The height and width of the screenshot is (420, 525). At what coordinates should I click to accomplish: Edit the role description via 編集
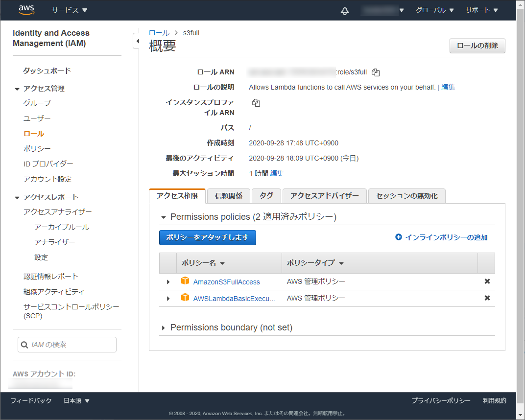[448, 87]
